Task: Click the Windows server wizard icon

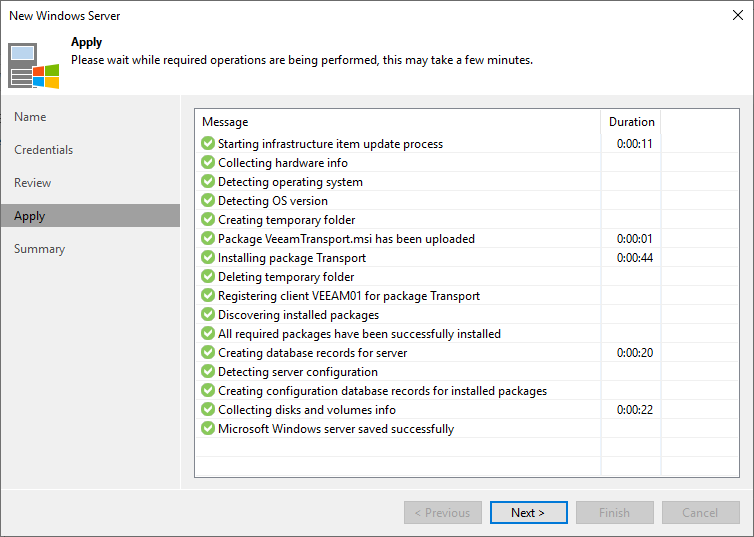Action: (x=34, y=66)
